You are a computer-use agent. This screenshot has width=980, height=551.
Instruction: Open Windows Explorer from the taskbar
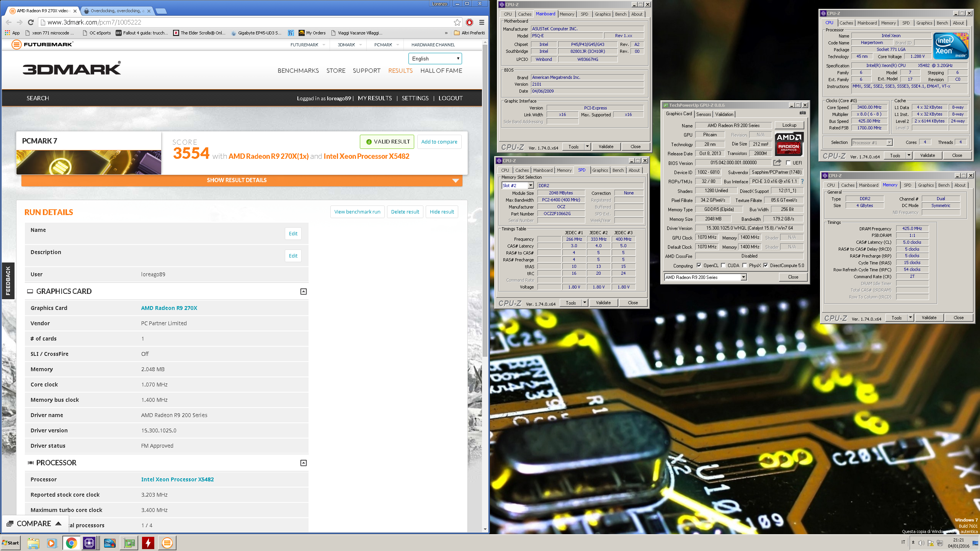[x=33, y=543]
